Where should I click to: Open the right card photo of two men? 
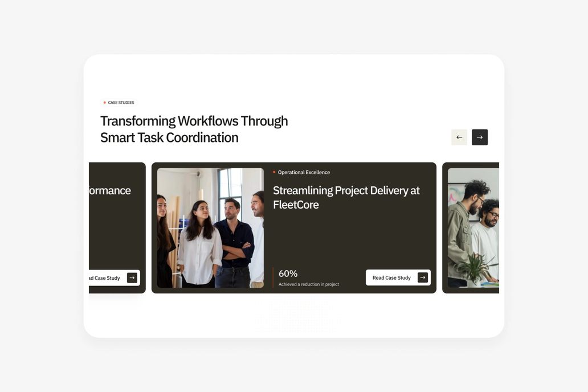coord(473,228)
